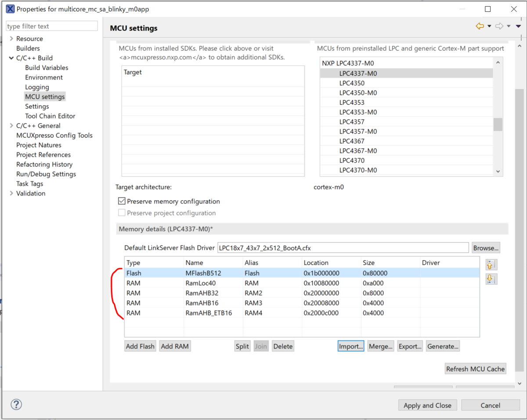Open the forward history dropdown arrow
Image resolution: width=527 pixels, height=420 pixels.
pyautogui.click(x=509, y=26)
